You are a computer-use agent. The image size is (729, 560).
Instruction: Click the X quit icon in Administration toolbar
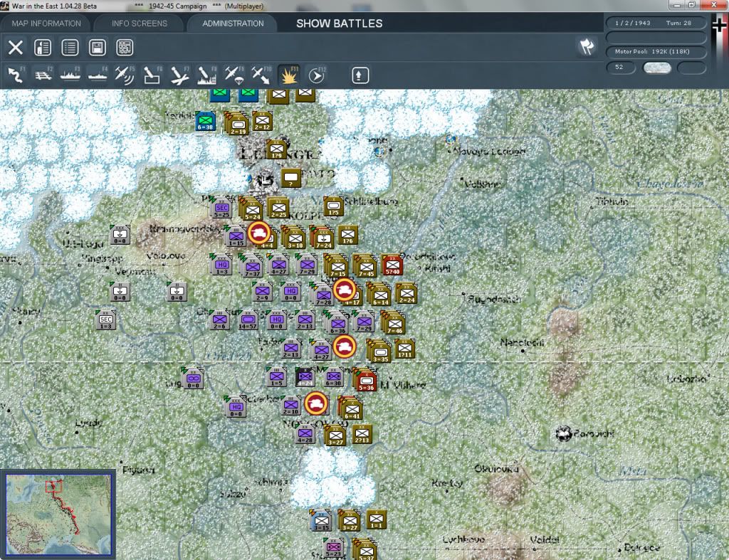tap(16, 48)
